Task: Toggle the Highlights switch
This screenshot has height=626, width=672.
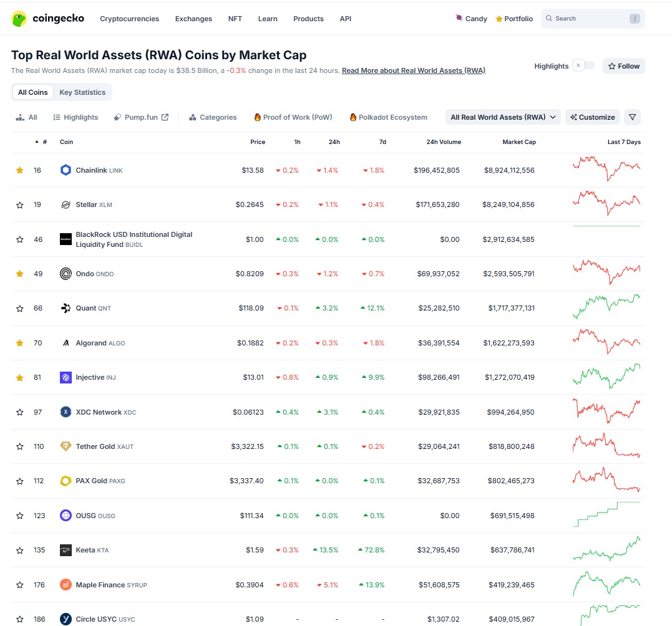Action: [x=584, y=65]
